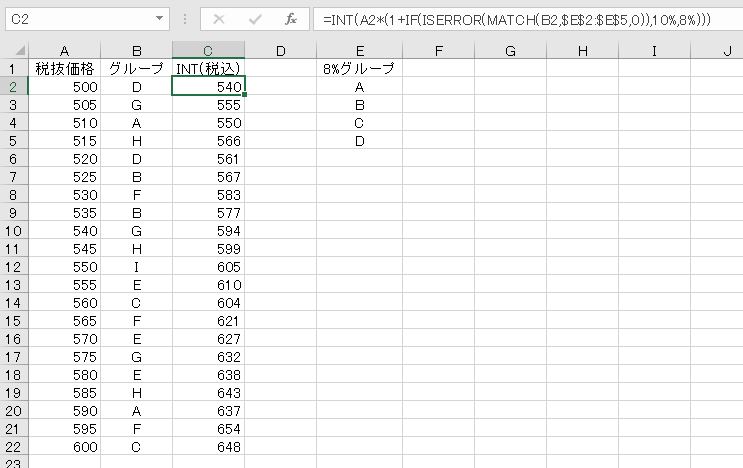Select column E header
Screen dimensions: 743x468
pos(360,51)
